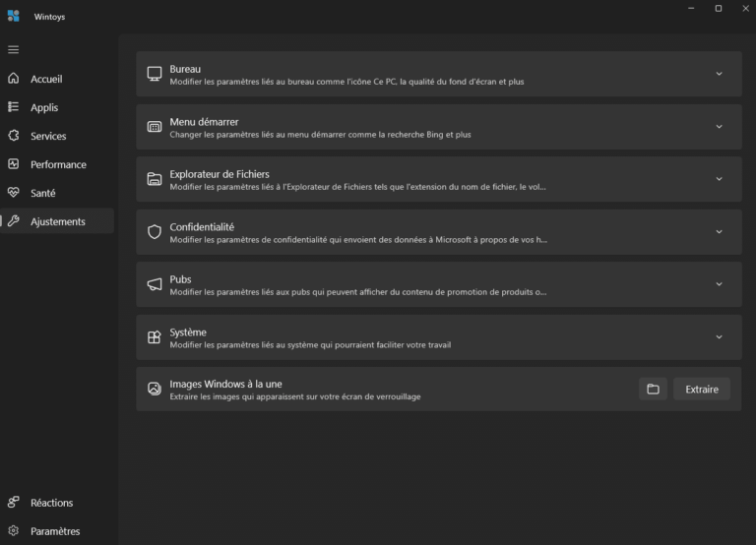Expand the Système section chevron

(x=719, y=336)
